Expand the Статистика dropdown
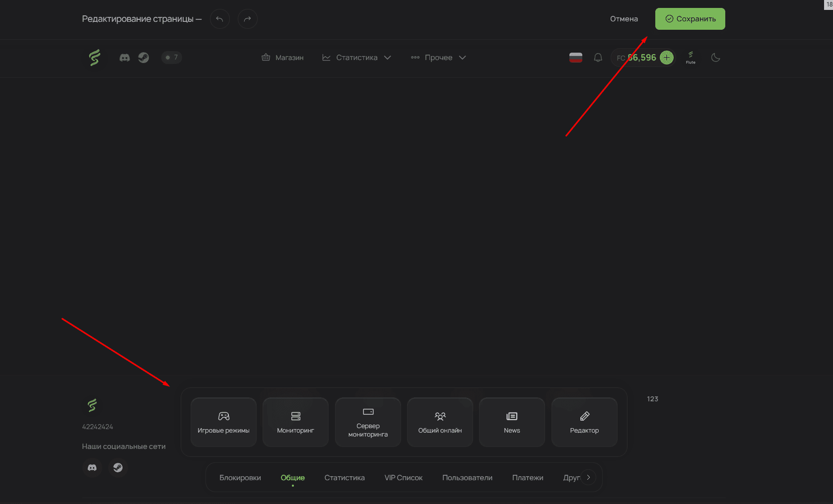Viewport: 833px width, 504px height. tap(387, 57)
